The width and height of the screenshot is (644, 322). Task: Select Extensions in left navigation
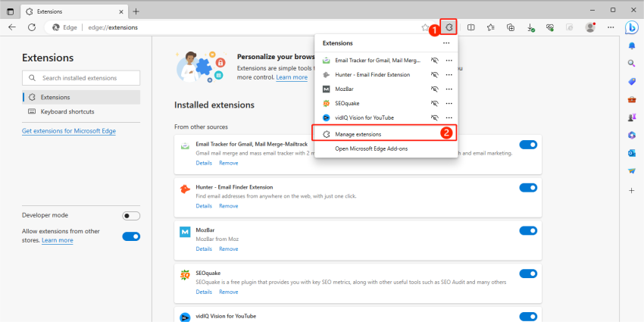[81, 97]
